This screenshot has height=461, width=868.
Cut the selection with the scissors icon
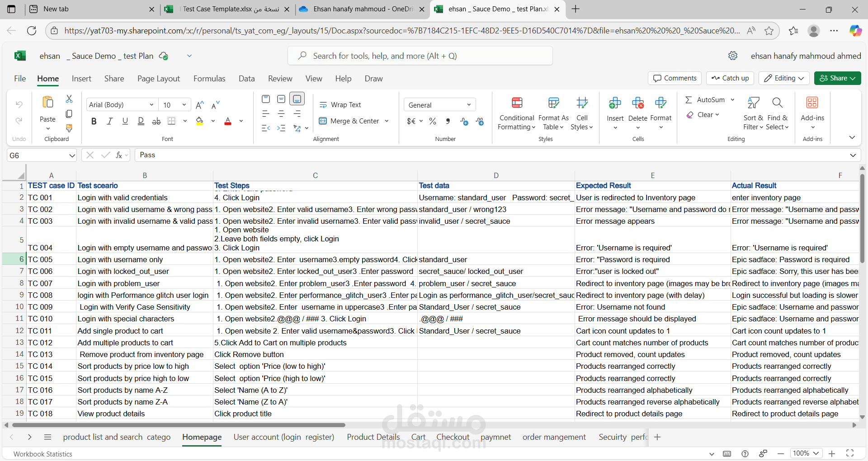coord(69,99)
